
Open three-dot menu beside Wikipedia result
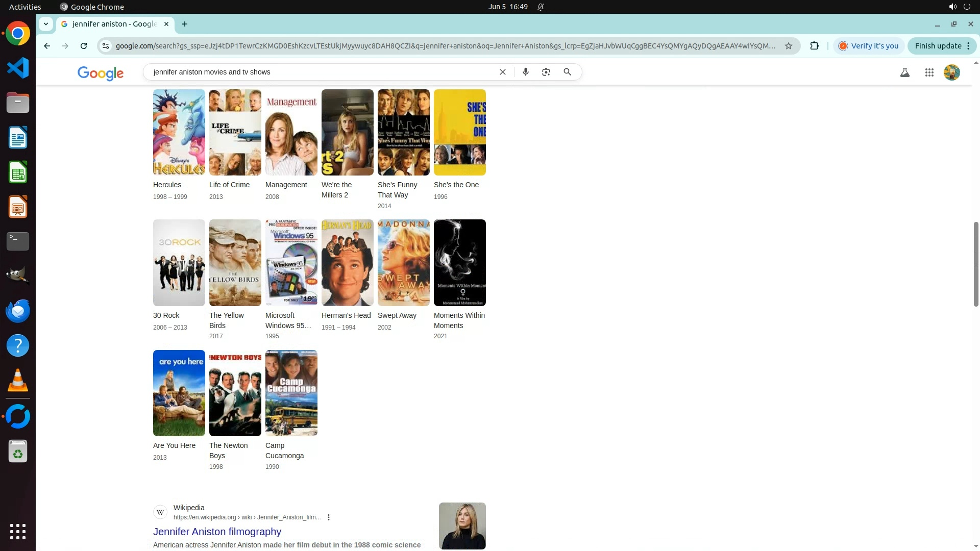click(x=329, y=517)
